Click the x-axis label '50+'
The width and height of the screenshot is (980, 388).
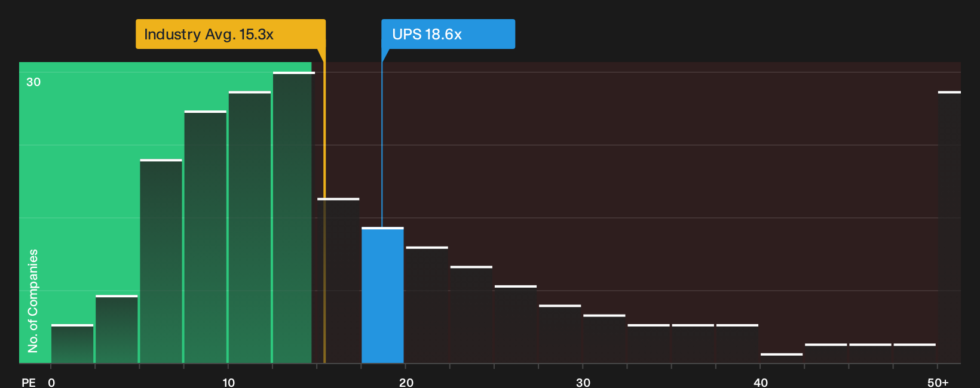coord(938,383)
